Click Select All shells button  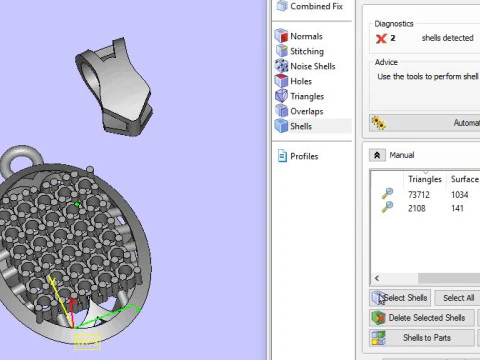click(x=458, y=298)
